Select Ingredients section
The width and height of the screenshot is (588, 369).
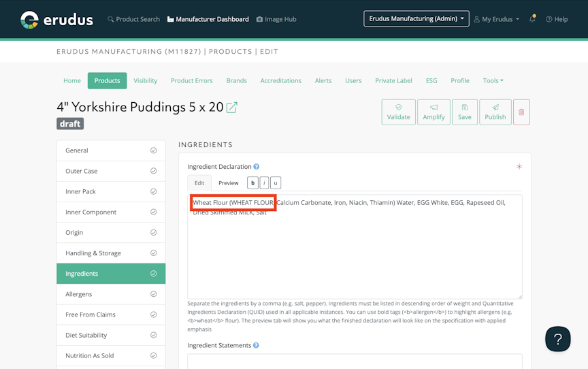(111, 274)
